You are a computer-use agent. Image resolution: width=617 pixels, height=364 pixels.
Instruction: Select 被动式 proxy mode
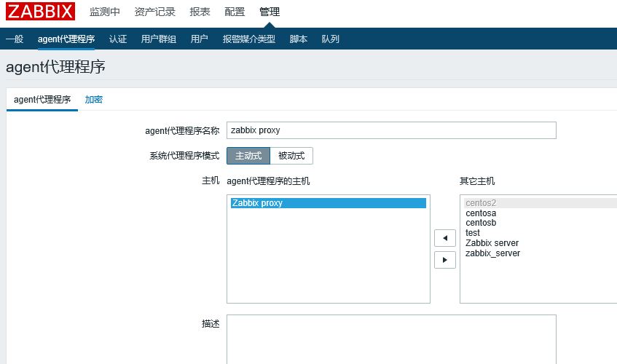[x=291, y=156]
